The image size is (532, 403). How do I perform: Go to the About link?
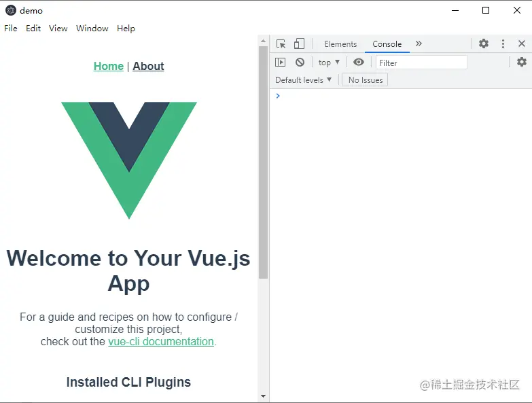click(148, 66)
